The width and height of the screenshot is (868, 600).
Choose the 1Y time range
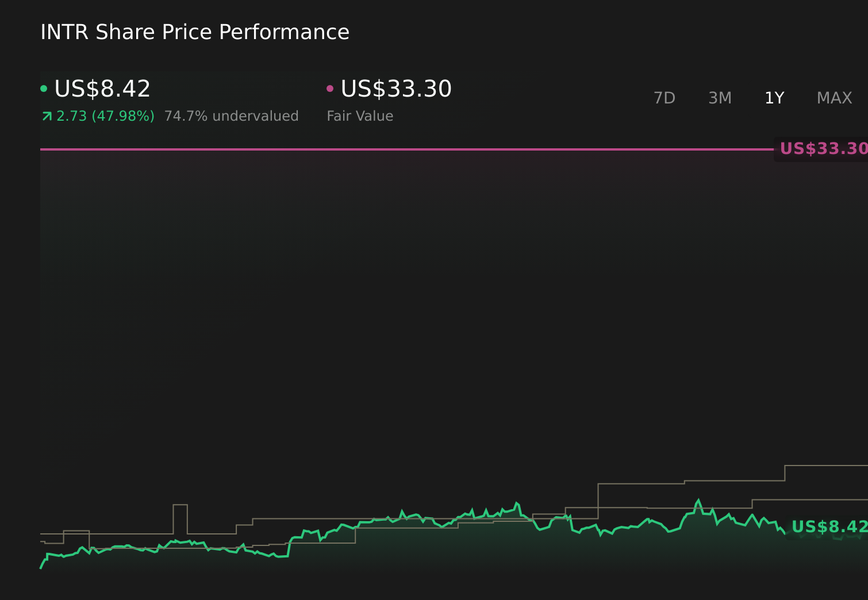click(774, 98)
